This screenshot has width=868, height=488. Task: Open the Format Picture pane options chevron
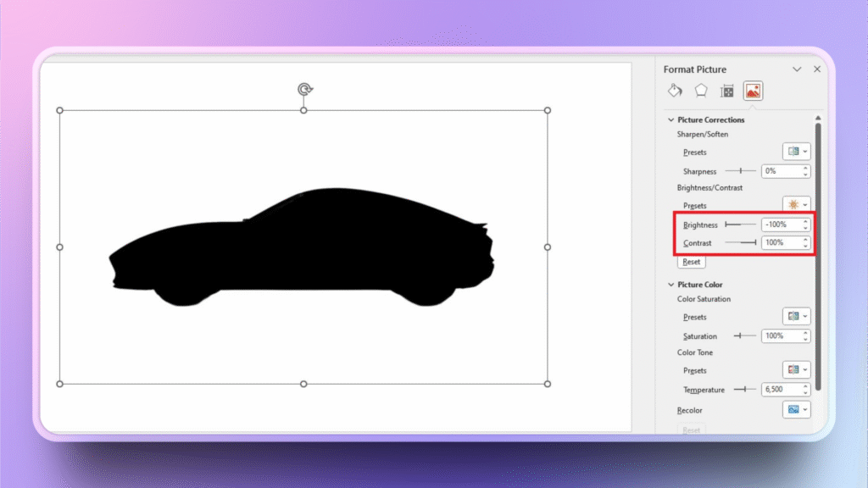(x=797, y=69)
